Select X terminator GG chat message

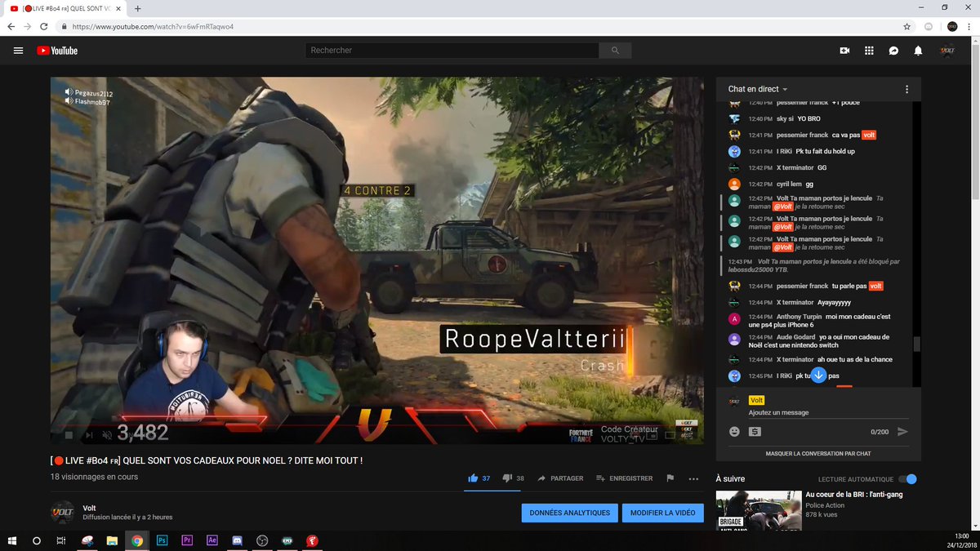(x=818, y=167)
